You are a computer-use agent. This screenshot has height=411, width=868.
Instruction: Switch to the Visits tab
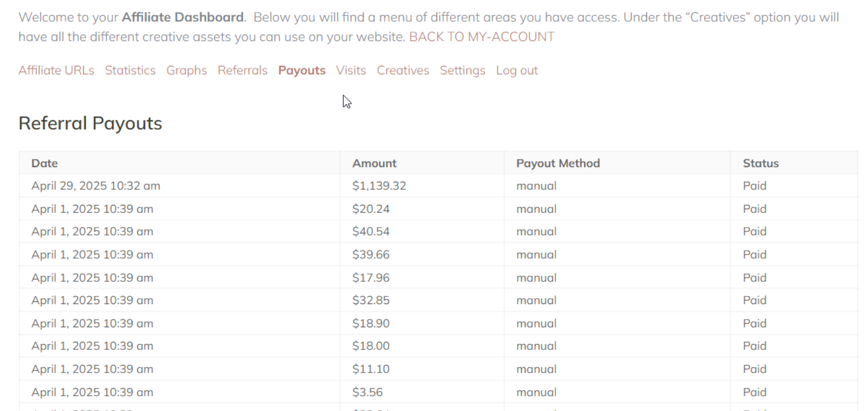coord(351,70)
